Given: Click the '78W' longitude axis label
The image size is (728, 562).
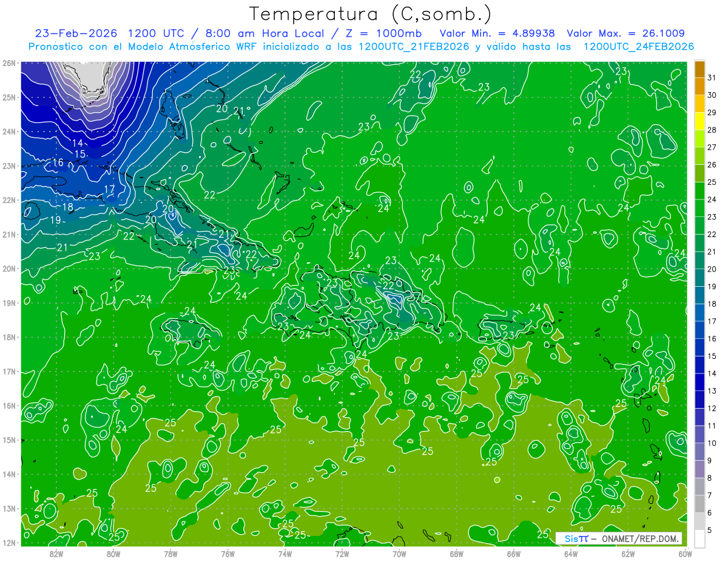Looking at the screenshot, I should pyautogui.click(x=170, y=553).
